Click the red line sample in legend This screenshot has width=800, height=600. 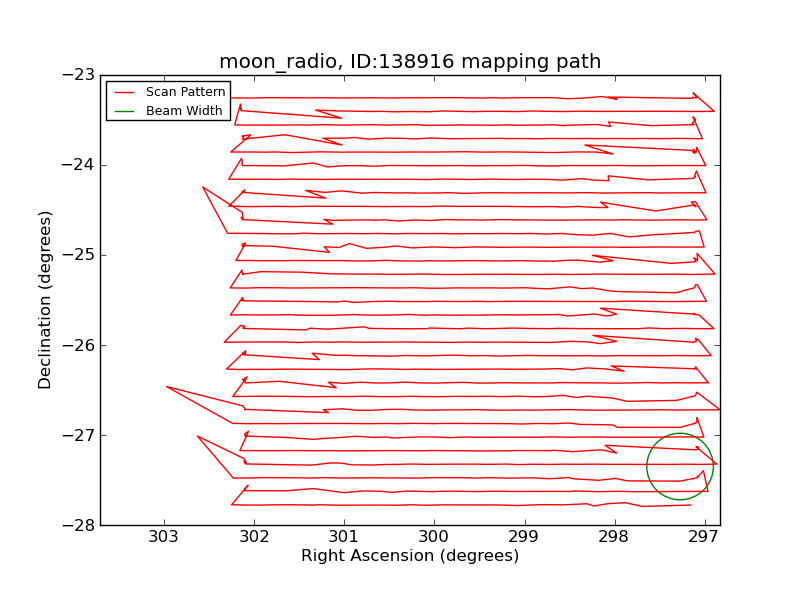(x=126, y=92)
